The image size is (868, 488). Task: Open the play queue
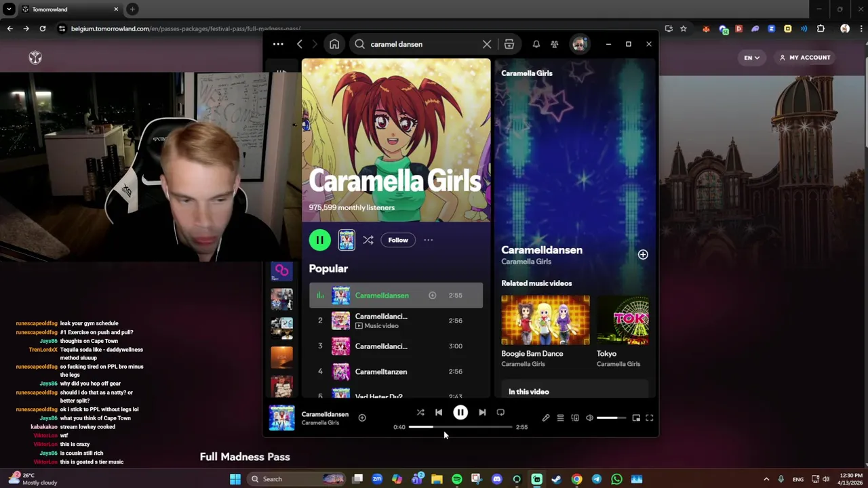pos(560,418)
